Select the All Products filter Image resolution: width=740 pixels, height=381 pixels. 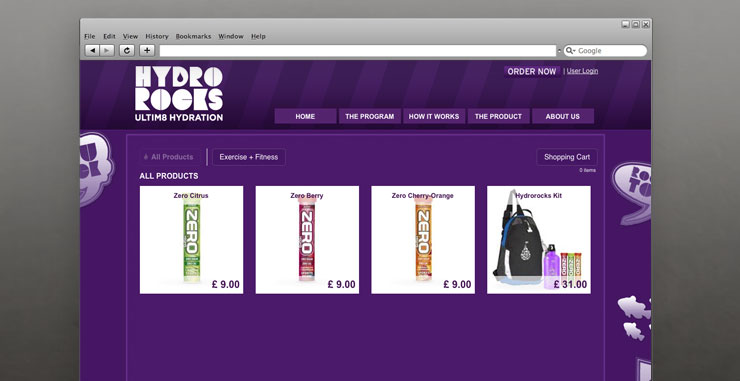coord(169,157)
